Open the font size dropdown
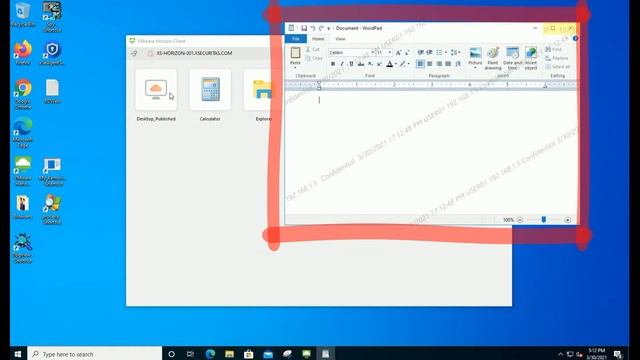The height and width of the screenshot is (360, 640). click(390, 53)
